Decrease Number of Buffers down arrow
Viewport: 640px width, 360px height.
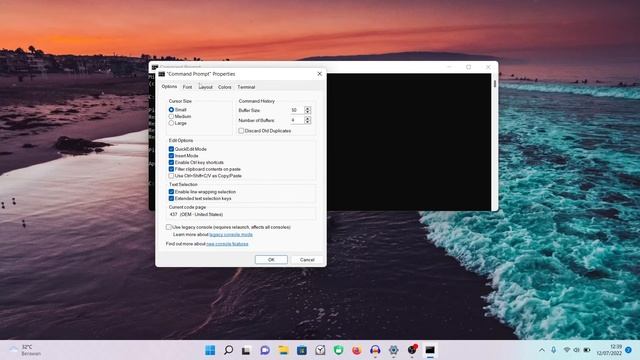point(308,122)
